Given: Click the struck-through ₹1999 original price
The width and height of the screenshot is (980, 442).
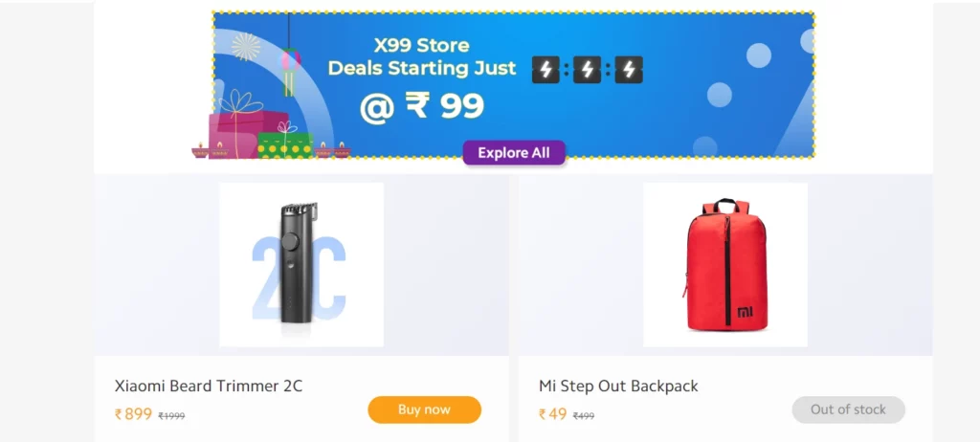Looking at the screenshot, I should (x=172, y=416).
